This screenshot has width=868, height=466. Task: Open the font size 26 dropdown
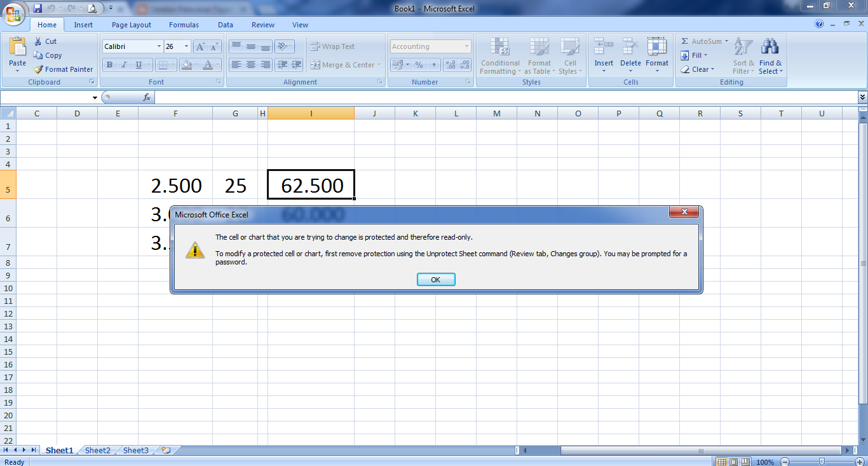pyautogui.click(x=186, y=46)
